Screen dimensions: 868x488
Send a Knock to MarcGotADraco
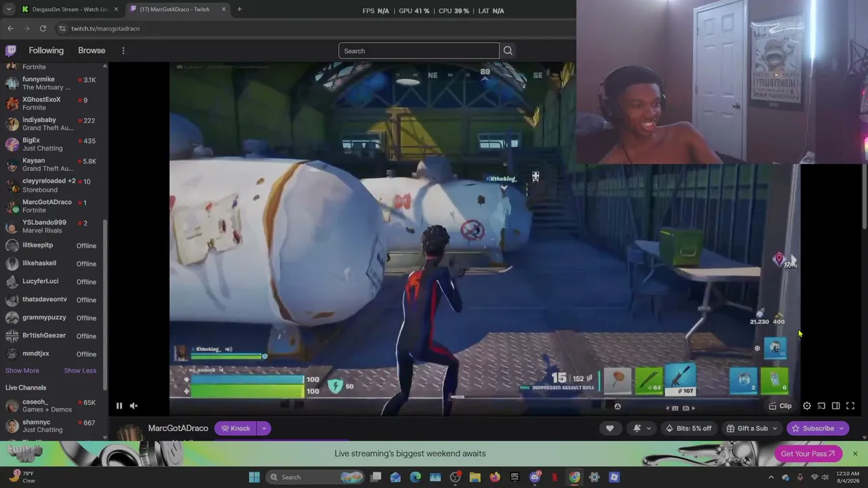235,428
